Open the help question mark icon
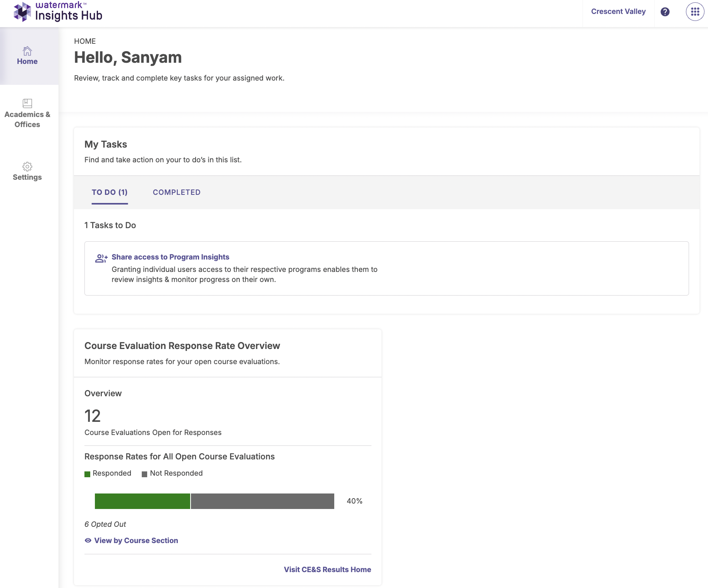 pyautogui.click(x=665, y=12)
